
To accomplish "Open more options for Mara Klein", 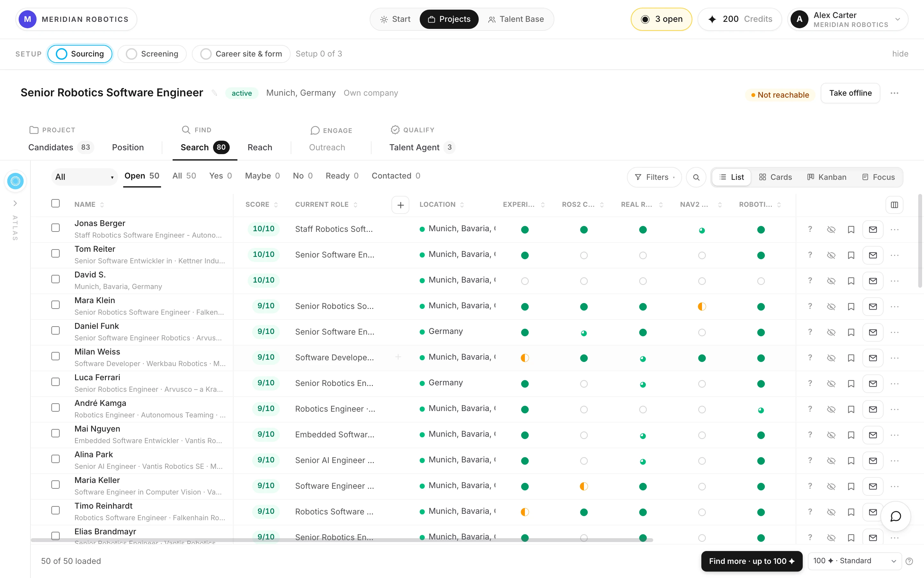I will (894, 307).
